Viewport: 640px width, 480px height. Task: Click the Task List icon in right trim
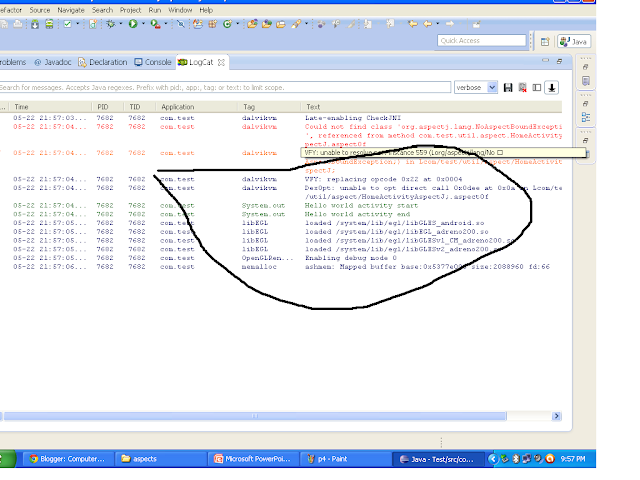pyautogui.click(x=586, y=81)
